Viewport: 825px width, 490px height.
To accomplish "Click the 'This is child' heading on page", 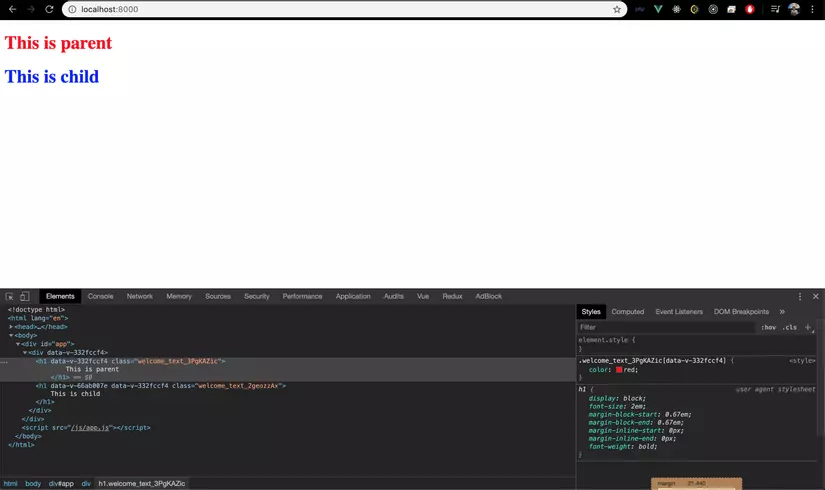I will click(x=52, y=77).
